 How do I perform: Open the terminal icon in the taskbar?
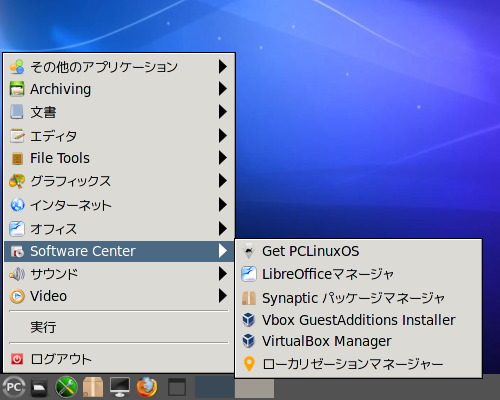[39, 387]
